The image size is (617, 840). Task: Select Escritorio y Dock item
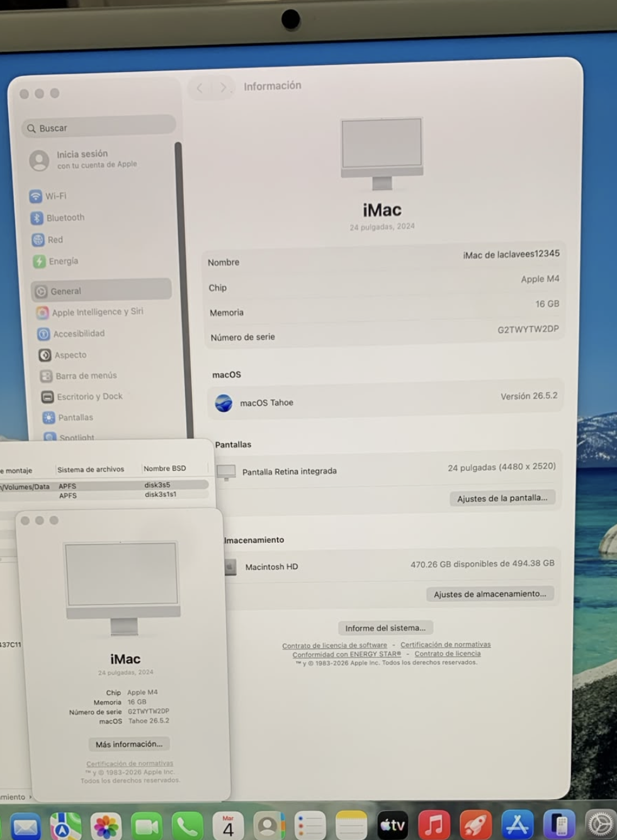[82, 396]
